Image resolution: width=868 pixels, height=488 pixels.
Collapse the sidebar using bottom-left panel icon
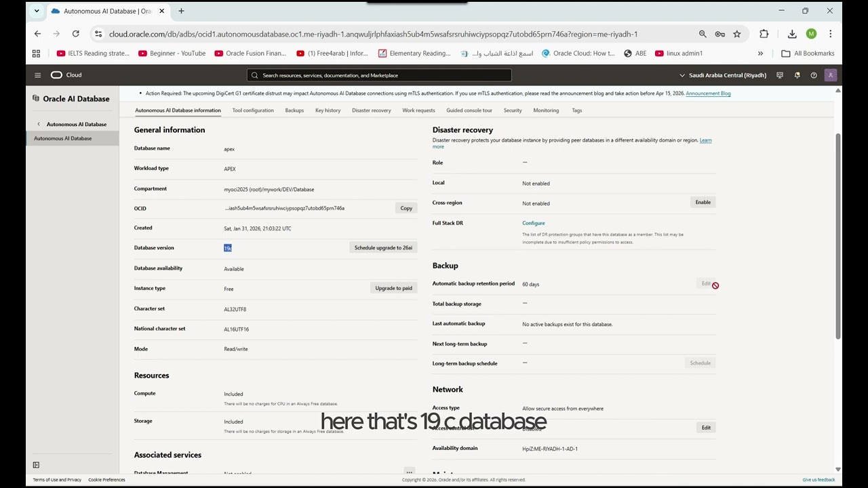(36, 465)
